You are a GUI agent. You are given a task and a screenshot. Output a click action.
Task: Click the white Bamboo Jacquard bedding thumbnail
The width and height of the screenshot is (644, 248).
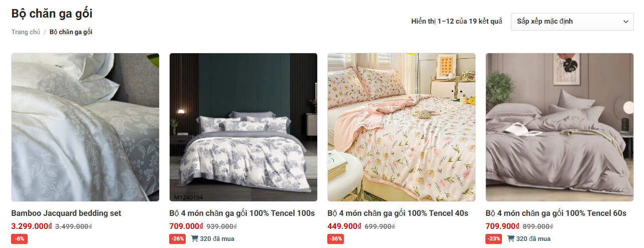coord(85,128)
